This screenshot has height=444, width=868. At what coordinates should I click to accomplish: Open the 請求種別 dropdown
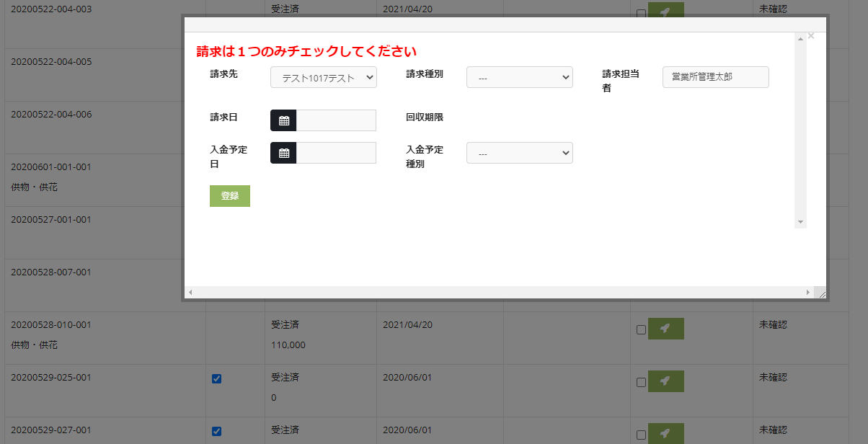[519, 77]
